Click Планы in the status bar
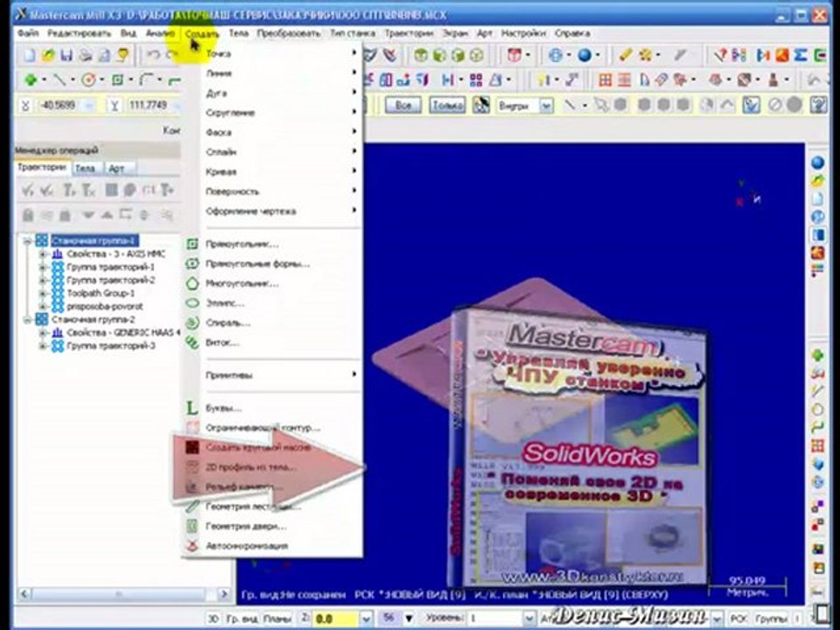 [x=277, y=619]
